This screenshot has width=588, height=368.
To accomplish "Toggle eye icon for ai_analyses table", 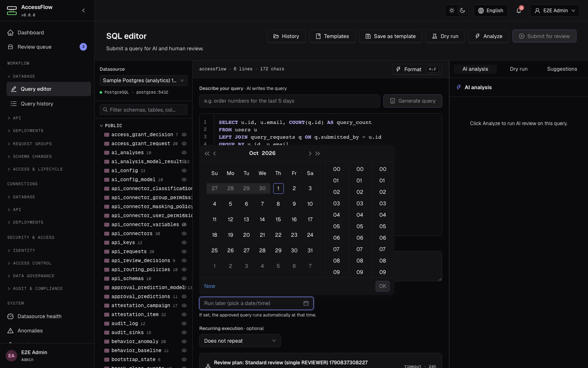I will 184,153.
